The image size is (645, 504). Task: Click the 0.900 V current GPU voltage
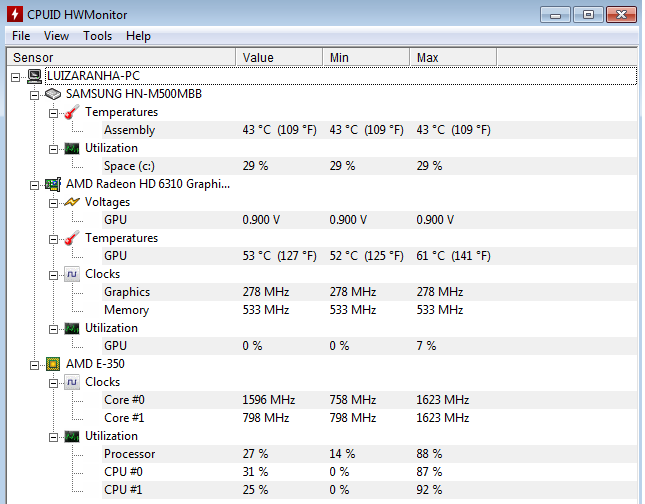point(261,220)
